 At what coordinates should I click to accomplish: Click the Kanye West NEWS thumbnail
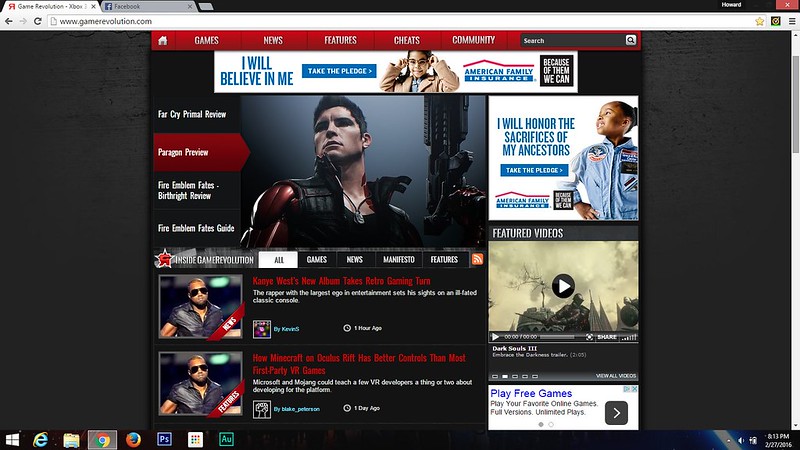click(201, 307)
